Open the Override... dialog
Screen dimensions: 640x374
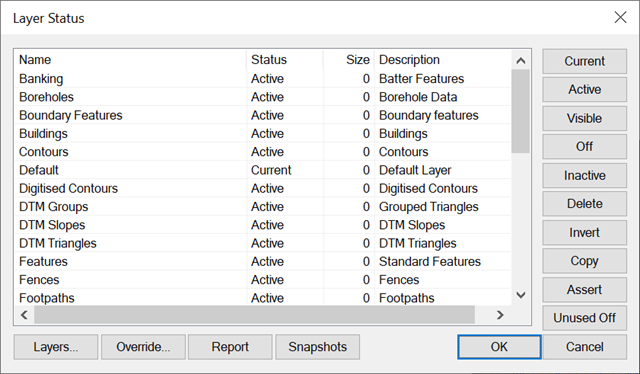click(x=143, y=347)
